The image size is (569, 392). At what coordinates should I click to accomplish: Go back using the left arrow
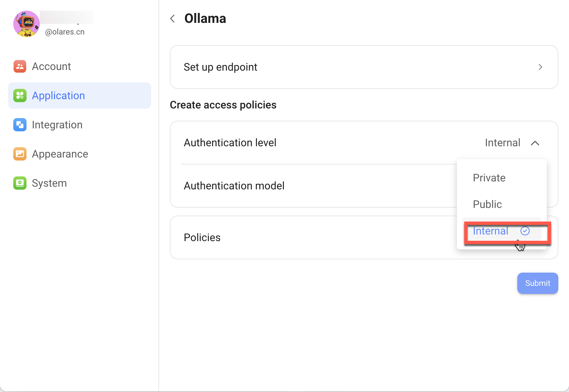coord(172,19)
